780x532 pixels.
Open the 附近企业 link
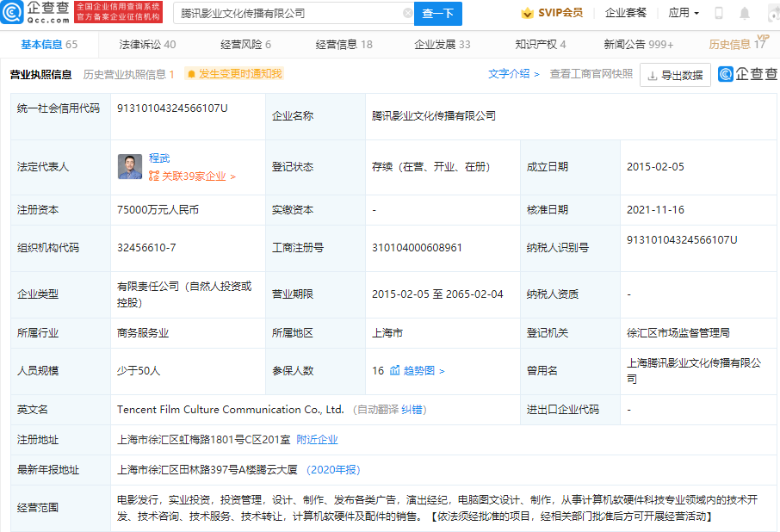pyautogui.click(x=317, y=440)
